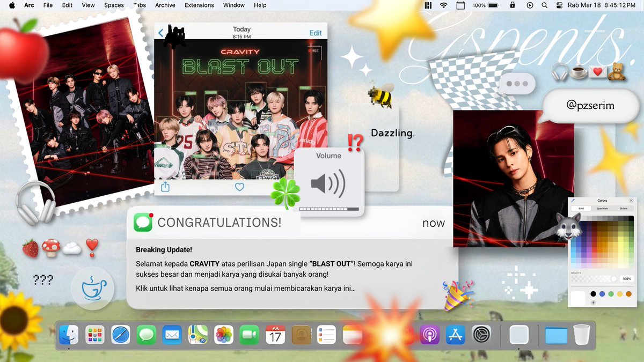
Task: Open the File menu
Action: (48, 5)
